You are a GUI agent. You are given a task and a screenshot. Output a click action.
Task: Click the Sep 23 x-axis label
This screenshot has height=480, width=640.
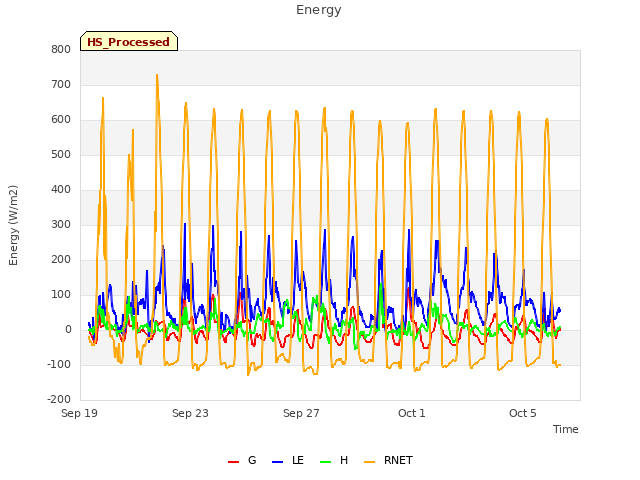click(190, 413)
